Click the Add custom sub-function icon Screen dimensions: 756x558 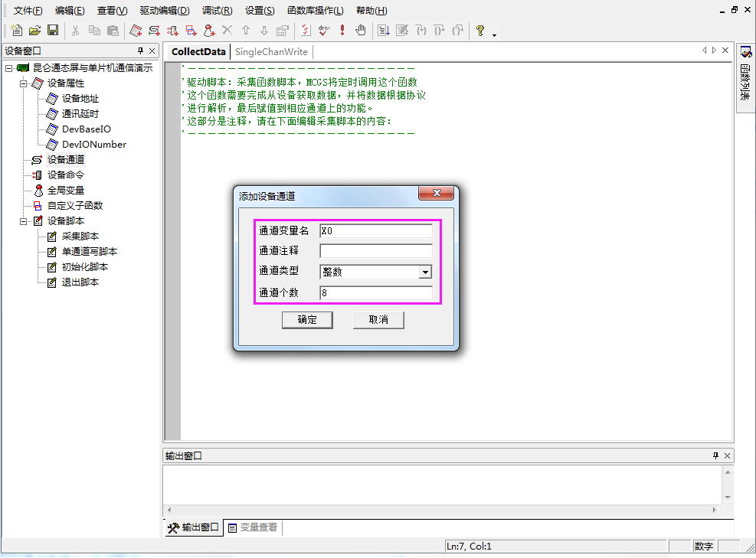[x=191, y=31]
